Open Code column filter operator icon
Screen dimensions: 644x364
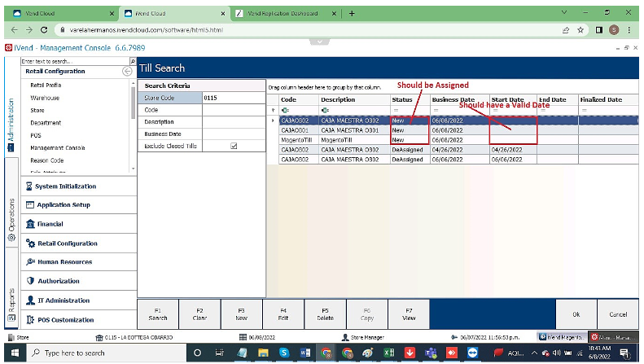click(x=285, y=110)
